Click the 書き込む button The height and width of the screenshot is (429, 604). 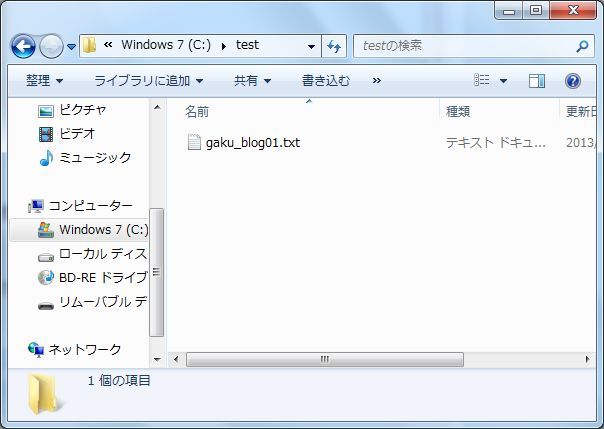326,81
